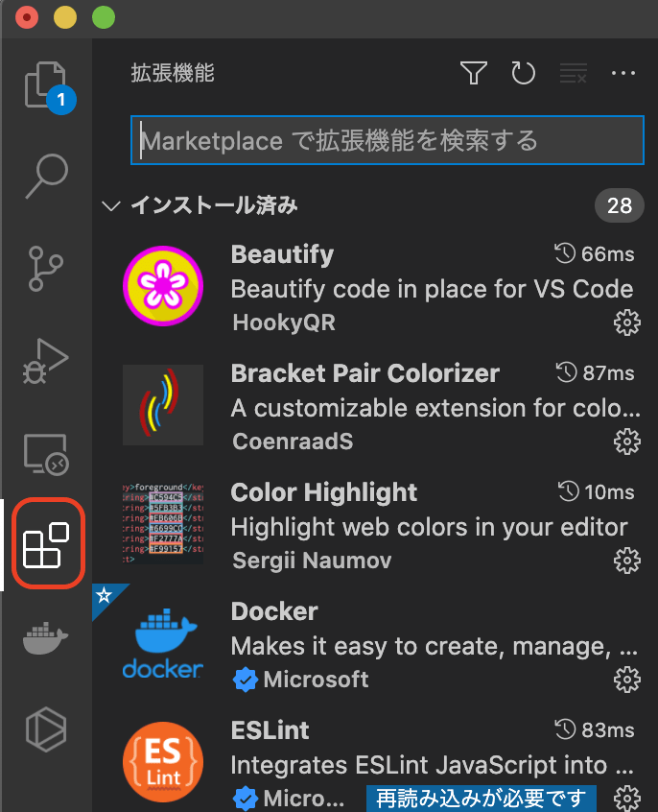The width and height of the screenshot is (658, 812).
Task: Select the Color Highlight title
Action: pyautogui.click(x=323, y=492)
